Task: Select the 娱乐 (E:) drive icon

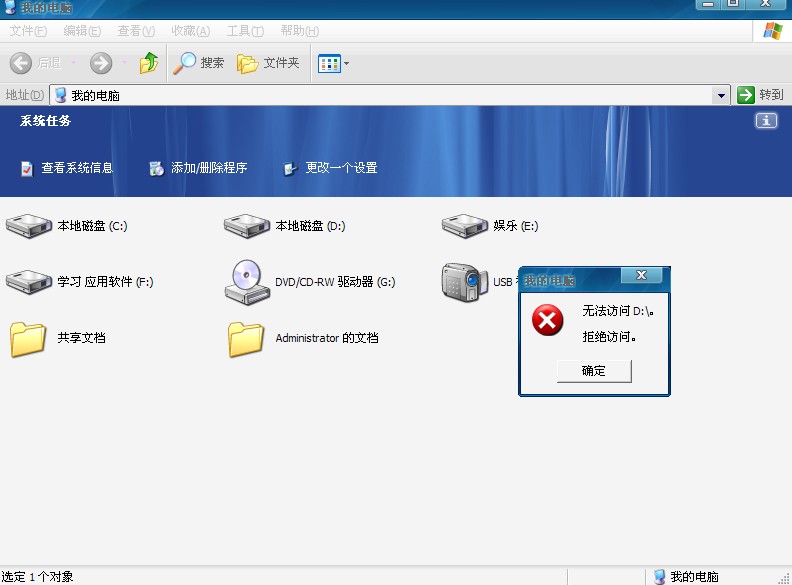Action: point(465,226)
